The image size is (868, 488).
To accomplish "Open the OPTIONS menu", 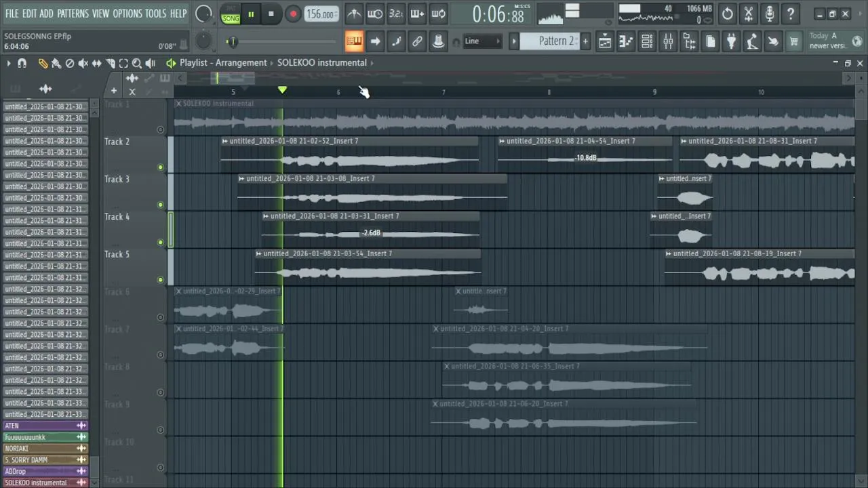I will coord(127,14).
